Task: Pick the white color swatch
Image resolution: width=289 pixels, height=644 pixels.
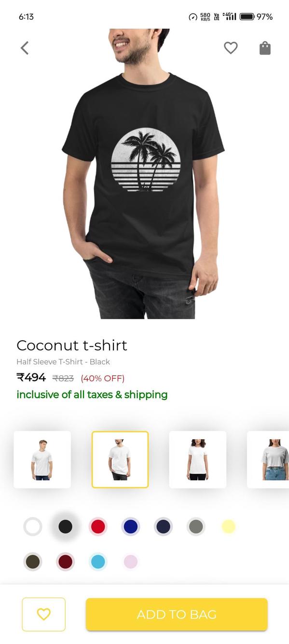Action: pos(33,526)
